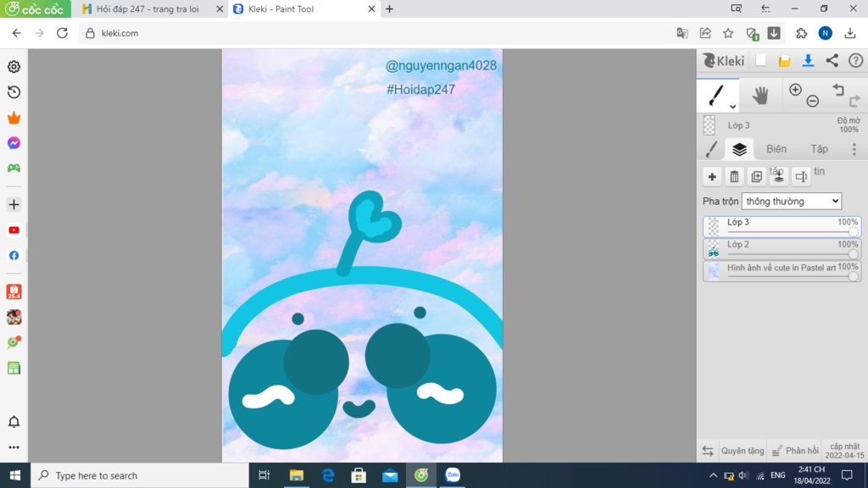Click the redo arrow icon
Viewport: 868px width, 488px height.
click(854, 101)
